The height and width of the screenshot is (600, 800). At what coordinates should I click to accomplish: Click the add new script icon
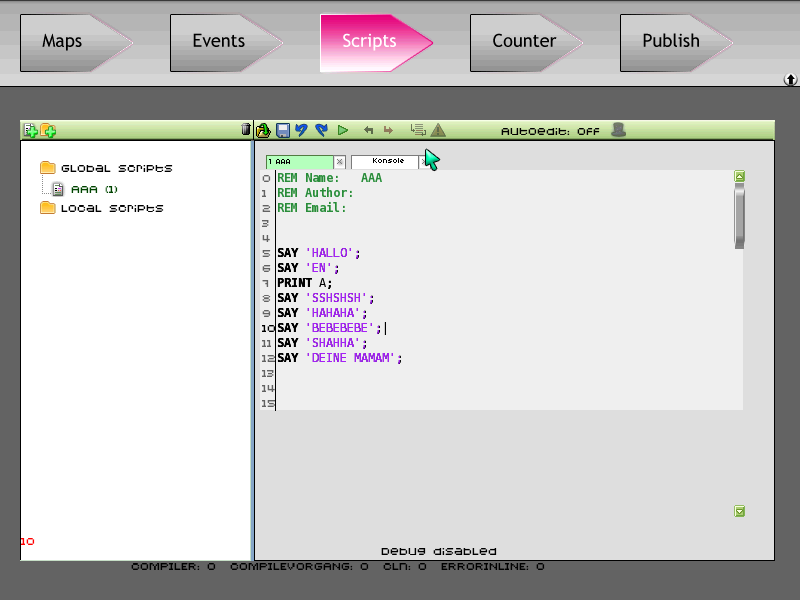click(30, 130)
